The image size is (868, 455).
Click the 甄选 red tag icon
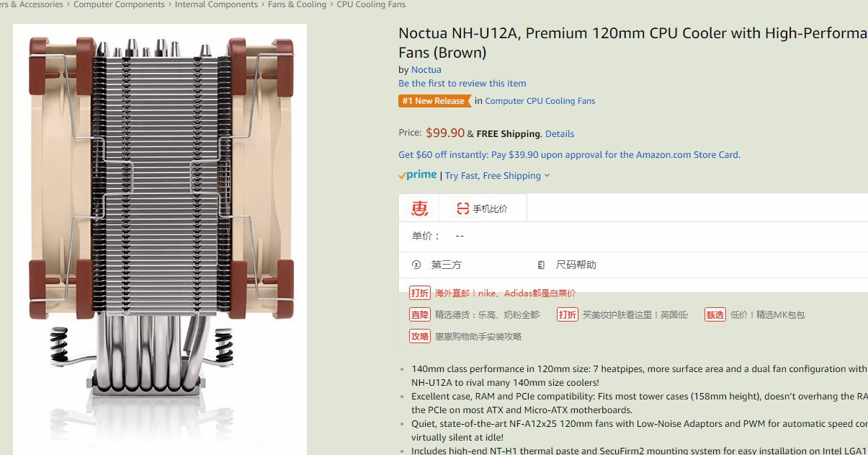pos(715,314)
